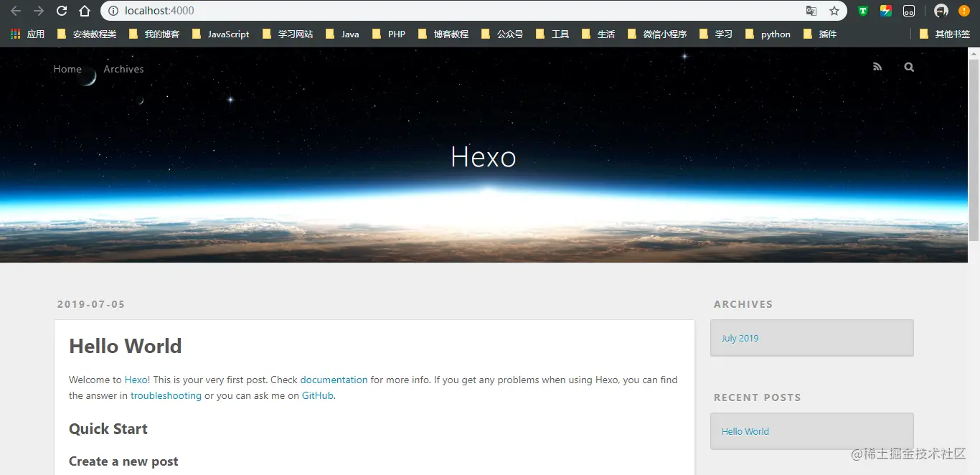Click the RECENT POSTS widget heading
Screen dimensions: 980x475
tap(757, 398)
